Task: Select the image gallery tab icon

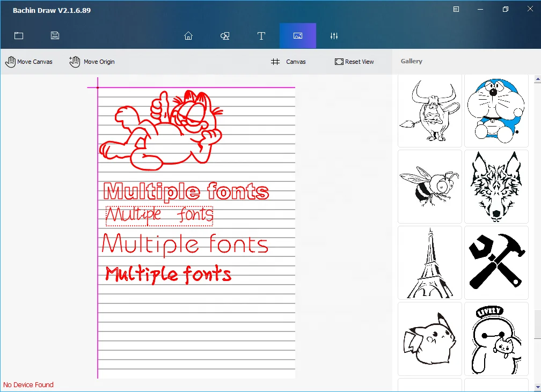Action: [x=298, y=36]
